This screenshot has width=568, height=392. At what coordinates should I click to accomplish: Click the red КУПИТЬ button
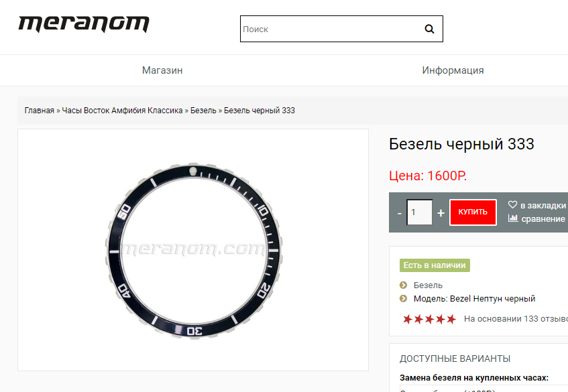point(473,212)
